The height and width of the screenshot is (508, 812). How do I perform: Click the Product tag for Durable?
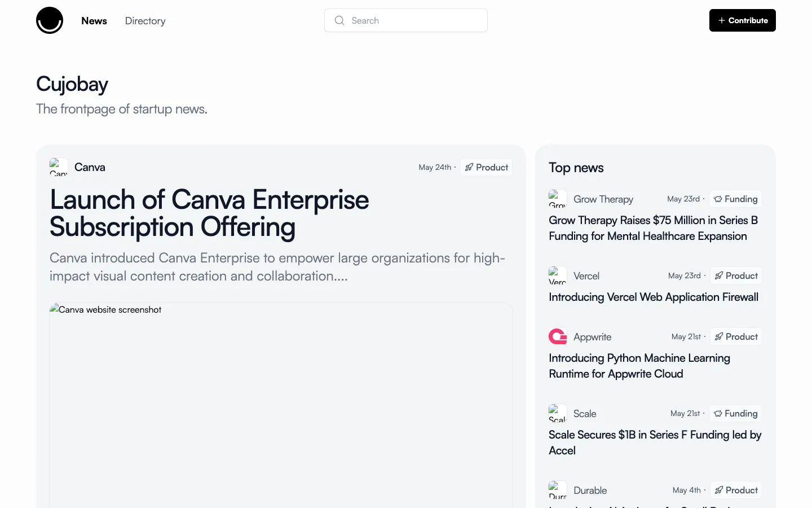(x=736, y=490)
